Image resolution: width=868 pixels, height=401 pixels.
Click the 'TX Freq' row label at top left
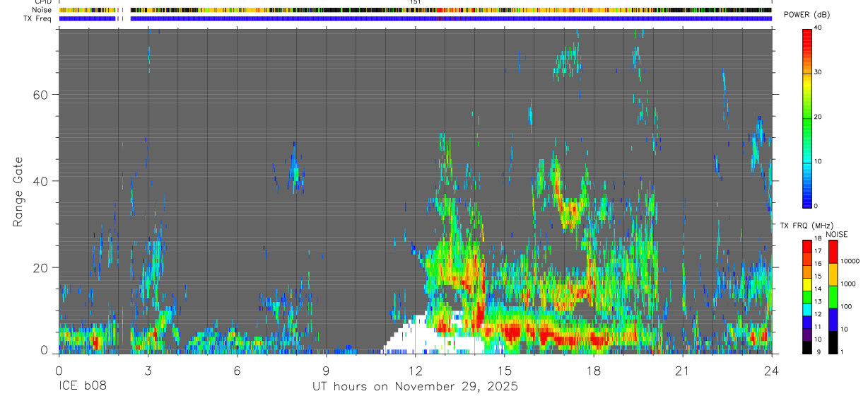click(37, 18)
